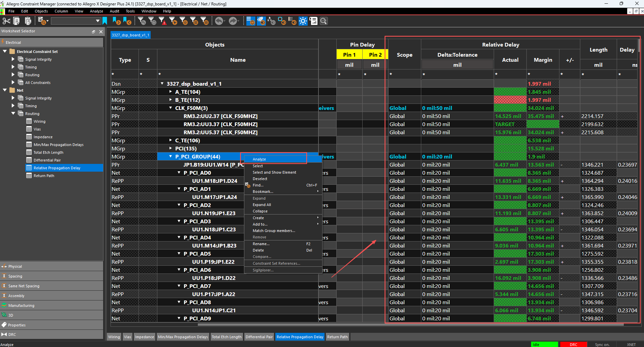Click the Cut scissors icon in toolbar
644x347 pixels.
6,21
